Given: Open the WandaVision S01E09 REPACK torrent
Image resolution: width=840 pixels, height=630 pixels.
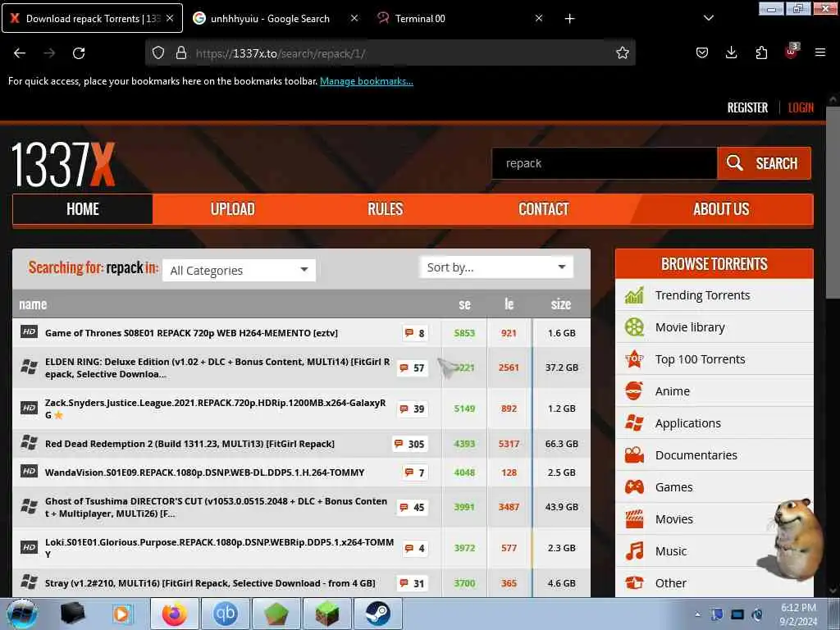Looking at the screenshot, I should pos(204,472).
